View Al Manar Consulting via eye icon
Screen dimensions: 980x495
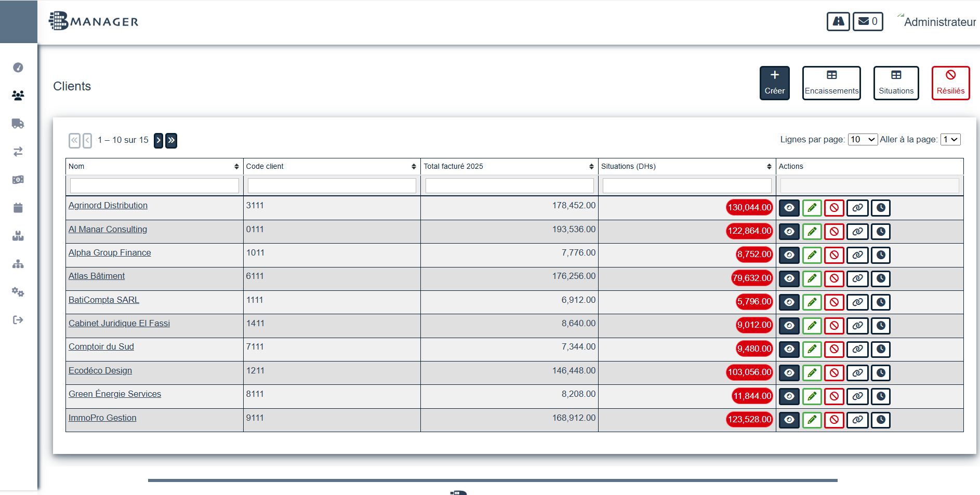tap(789, 231)
